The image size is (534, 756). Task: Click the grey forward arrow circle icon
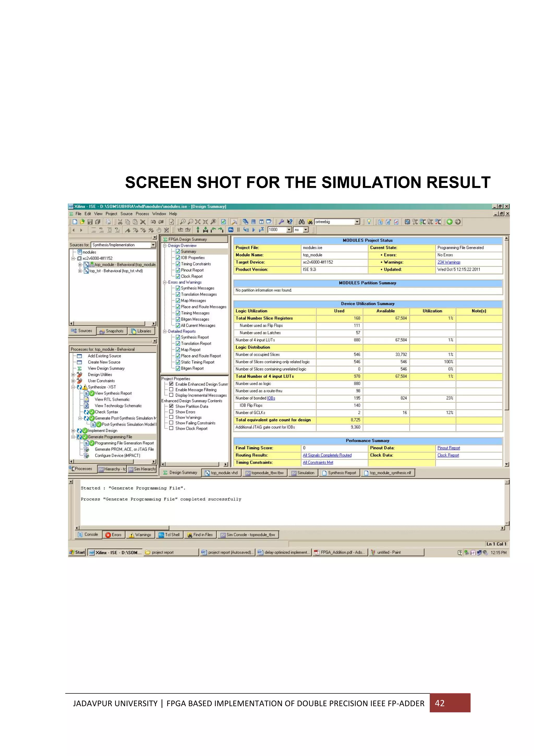click(458, 222)
